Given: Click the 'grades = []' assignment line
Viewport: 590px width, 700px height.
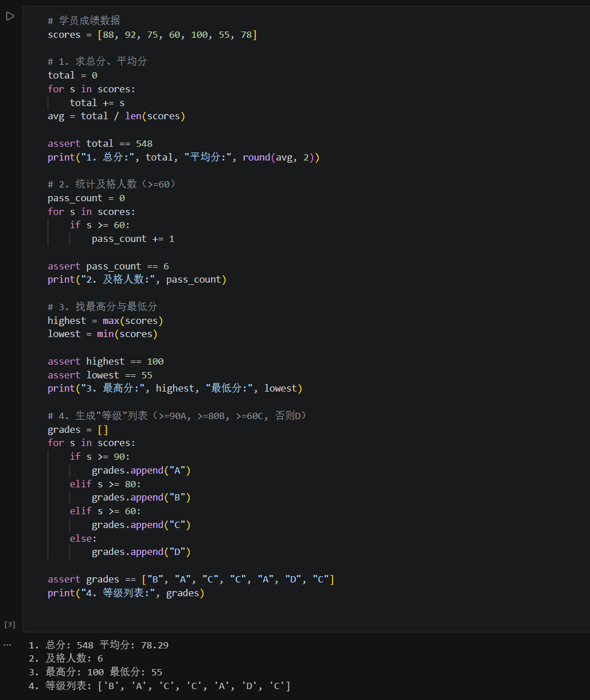Looking at the screenshot, I should point(78,429).
